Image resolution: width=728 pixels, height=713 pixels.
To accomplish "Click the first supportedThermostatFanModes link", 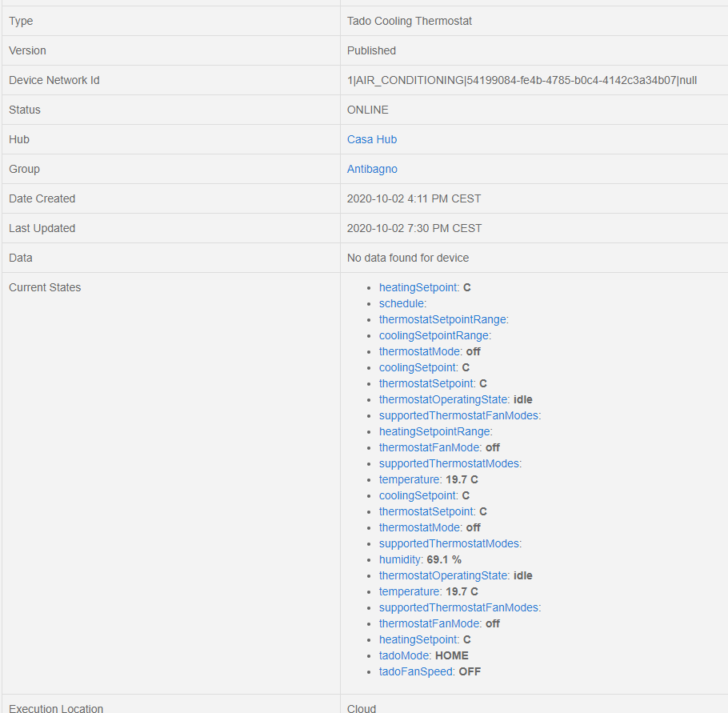I will click(x=458, y=415).
